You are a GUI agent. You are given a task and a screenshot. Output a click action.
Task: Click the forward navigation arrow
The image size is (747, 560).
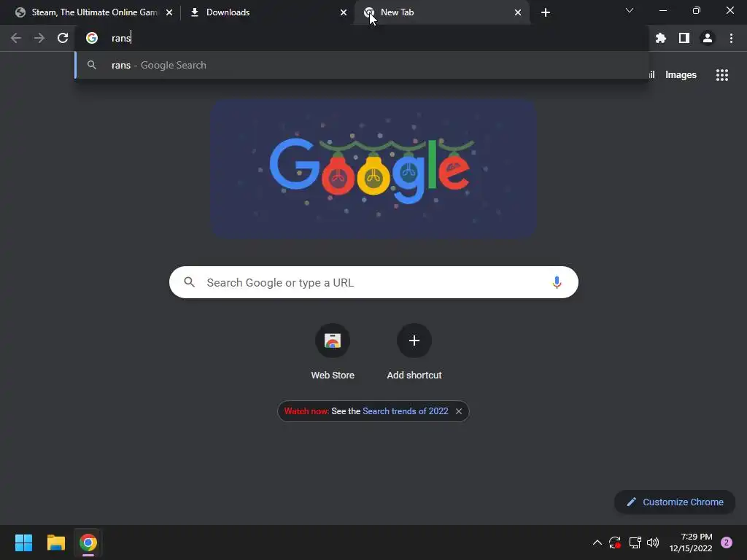(x=39, y=38)
